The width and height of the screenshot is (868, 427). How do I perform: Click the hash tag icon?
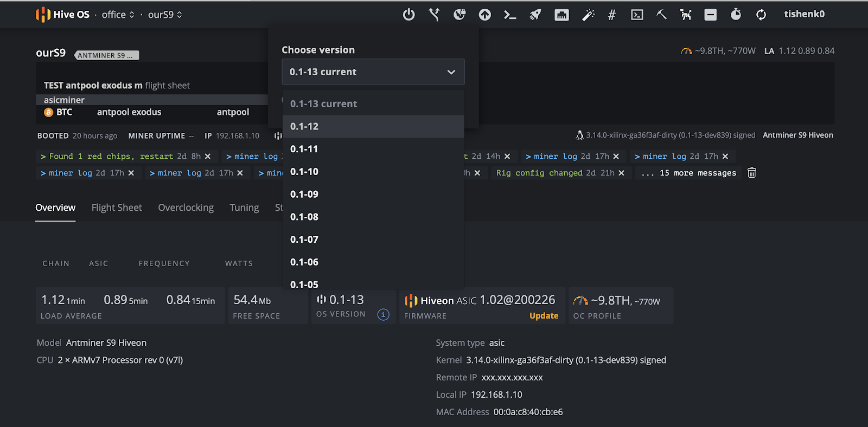click(612, 15)
